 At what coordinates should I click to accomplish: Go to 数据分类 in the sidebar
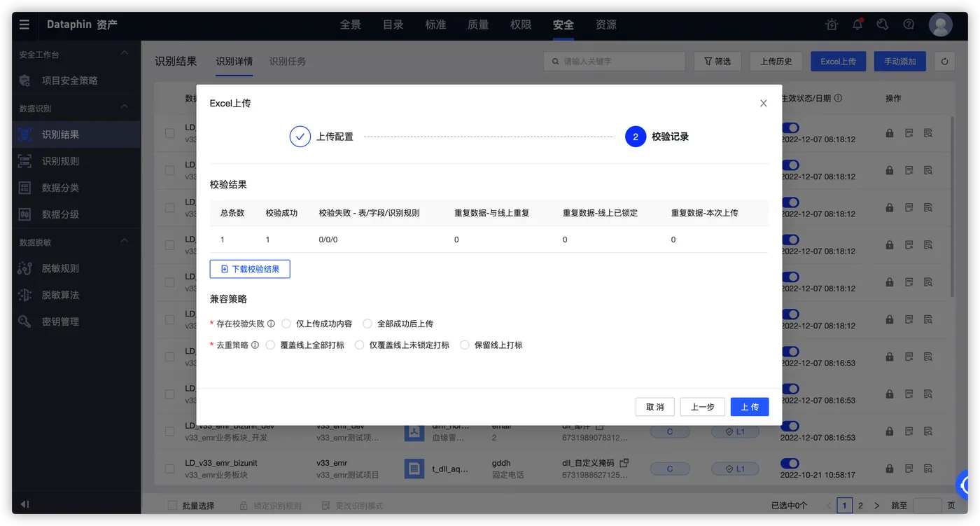pyautogui.click(x=76, y=188)
